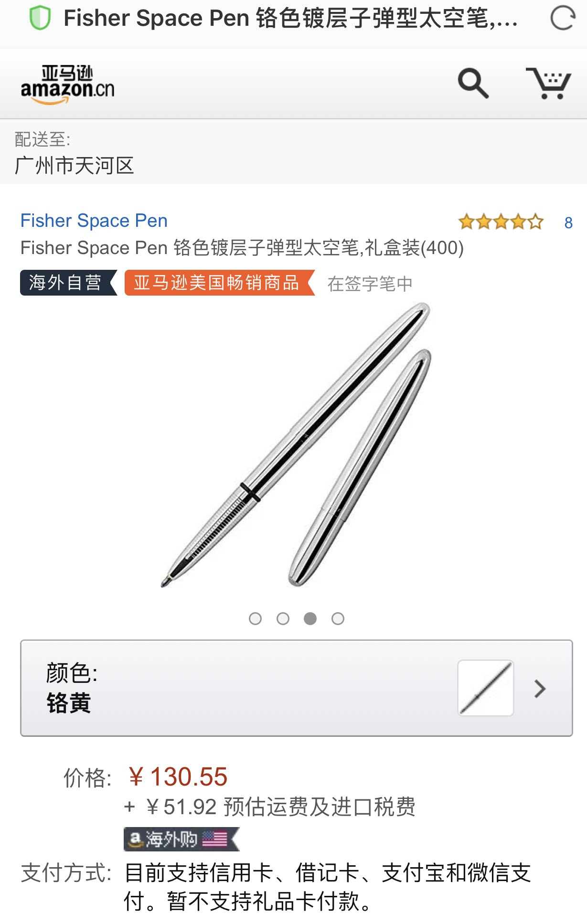Open the 在签字笔中 category link
The image size is (587, 924).
pos(370,284)
